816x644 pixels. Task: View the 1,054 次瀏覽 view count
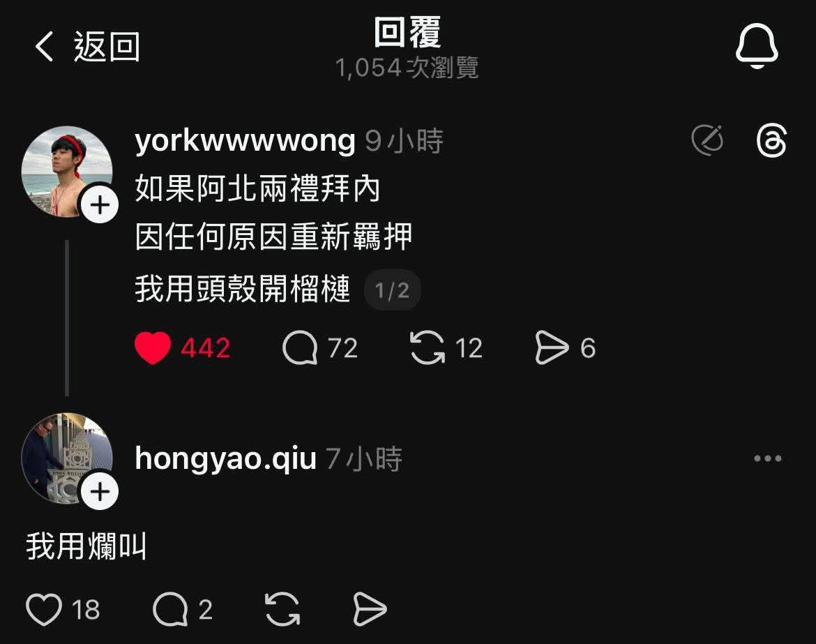[x=407, y=68]
